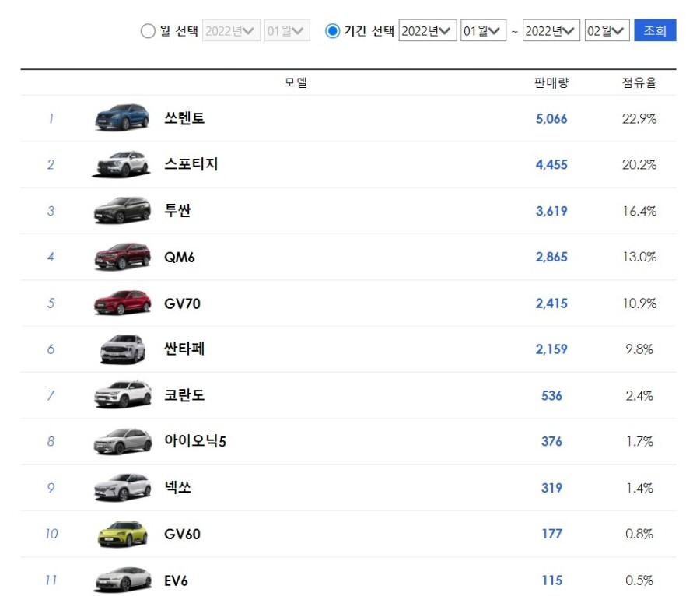Click the GV70 car thumbnail
The width and height of the screenshot is (700, 596).
point(122,303)
